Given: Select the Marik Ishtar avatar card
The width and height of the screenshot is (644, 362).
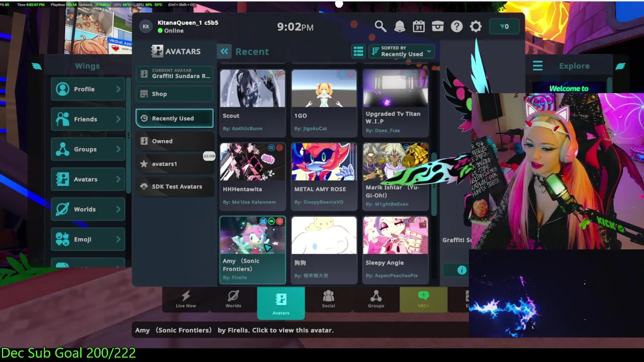Looking at the screenshot, I should tap(395, 176).
